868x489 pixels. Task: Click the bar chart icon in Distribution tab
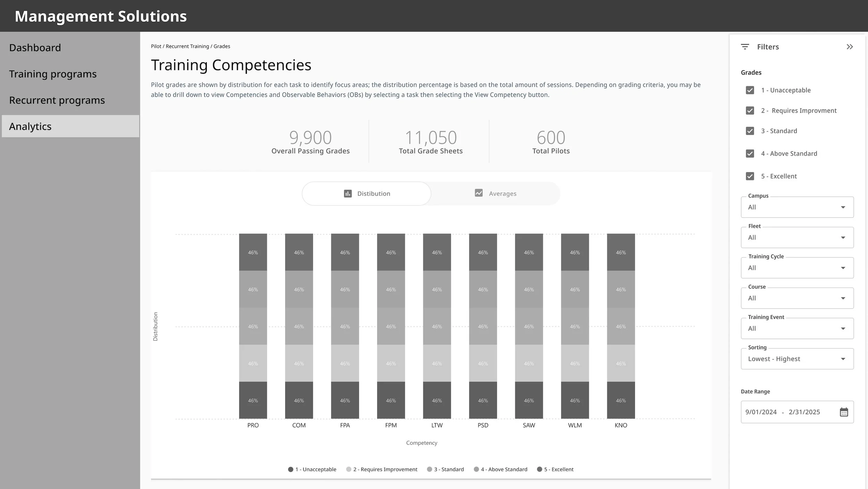[x=348, y=194]
